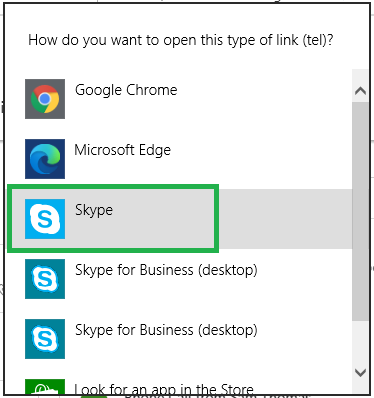Click the blank area of the Microsoft Edge row
The height and width of the screenshot is (398, 374).
click(x=262, y=159)
